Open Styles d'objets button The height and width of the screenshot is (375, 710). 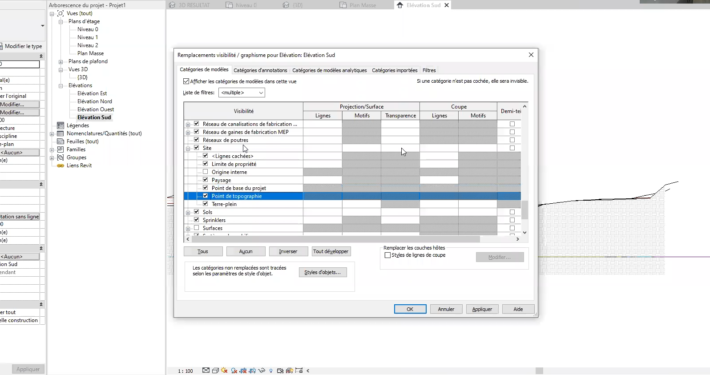pyautogui.click(x=323, y=272)
